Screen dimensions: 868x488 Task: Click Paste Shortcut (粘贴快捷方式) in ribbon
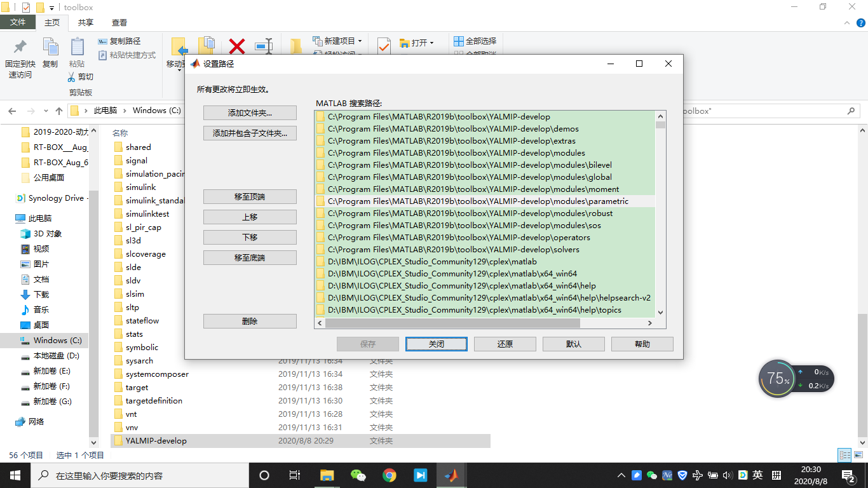click(127, 55)
